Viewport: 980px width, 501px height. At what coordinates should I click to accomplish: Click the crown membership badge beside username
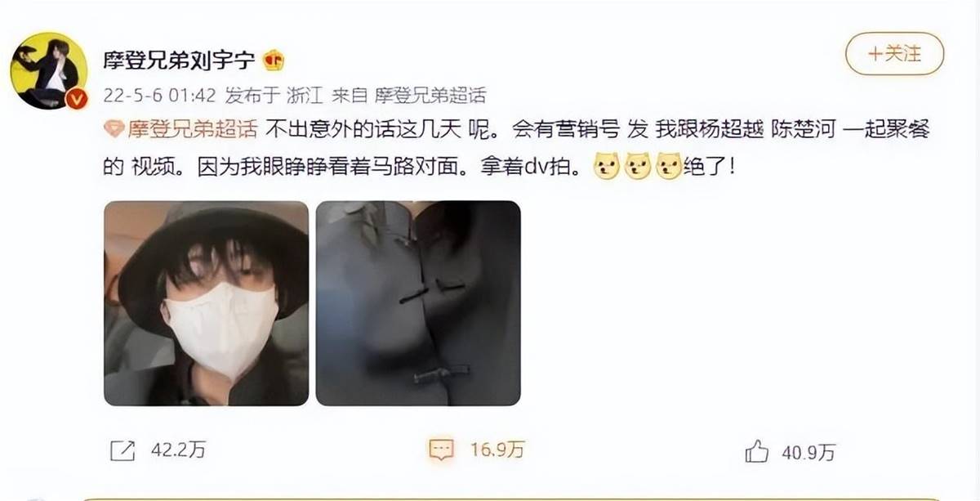click(x=274, y=60)
